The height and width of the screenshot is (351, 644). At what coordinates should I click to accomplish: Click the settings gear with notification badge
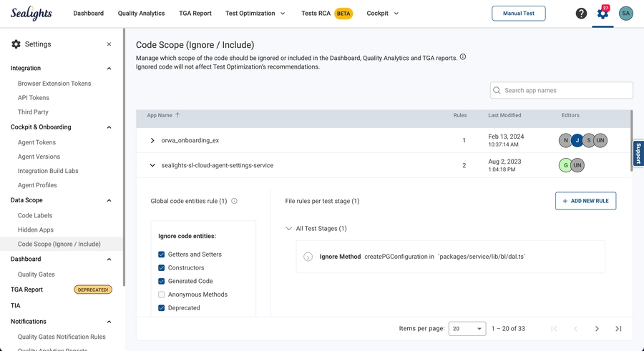[602, 14]
